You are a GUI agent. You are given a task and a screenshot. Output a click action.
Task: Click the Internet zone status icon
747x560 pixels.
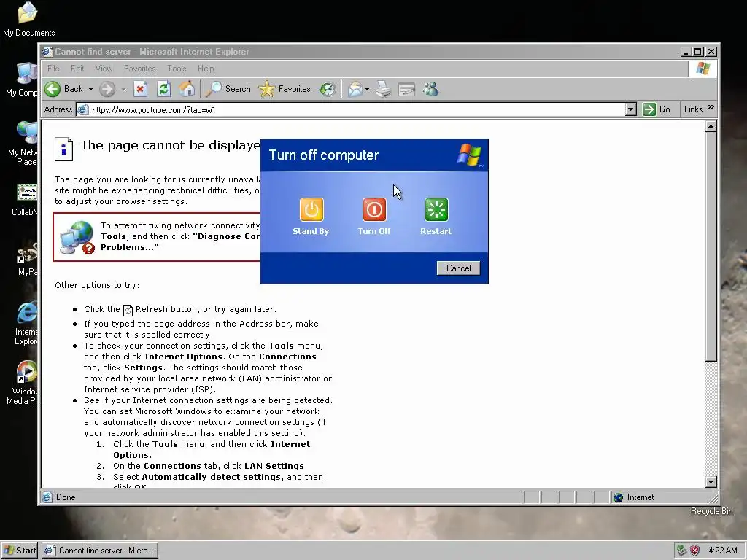tap(619, 497)
